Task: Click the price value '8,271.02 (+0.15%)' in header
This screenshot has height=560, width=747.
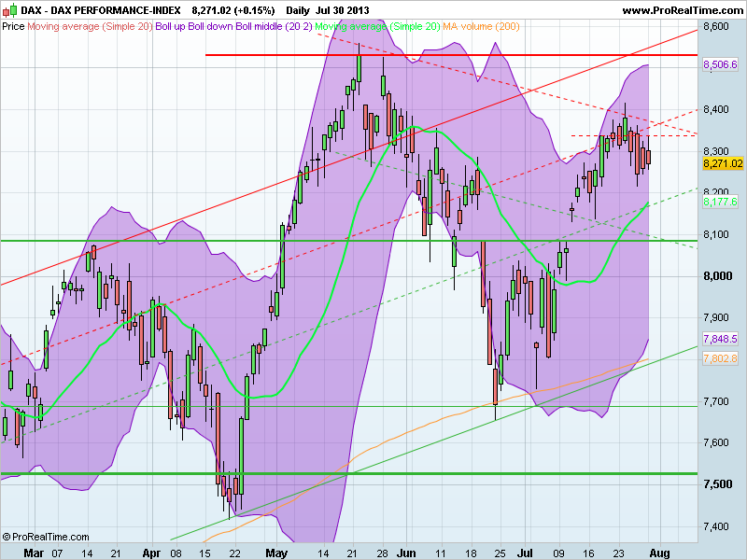Action: pyautogui.click(x=233, y=10)
